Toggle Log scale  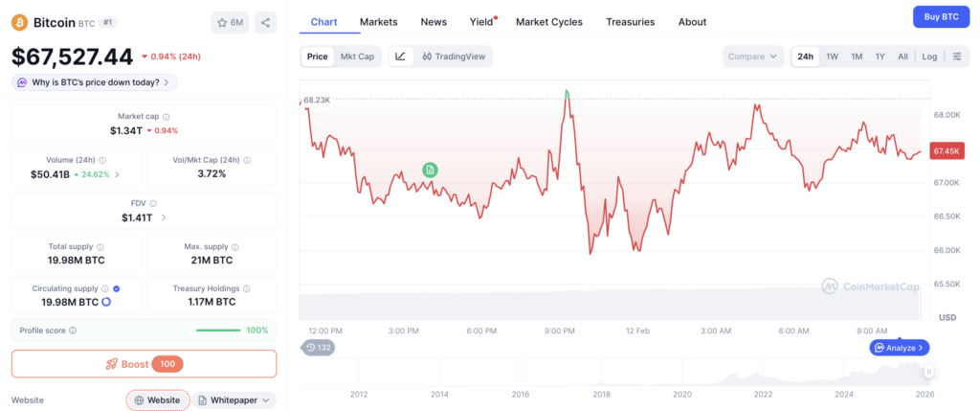(929, 57)
